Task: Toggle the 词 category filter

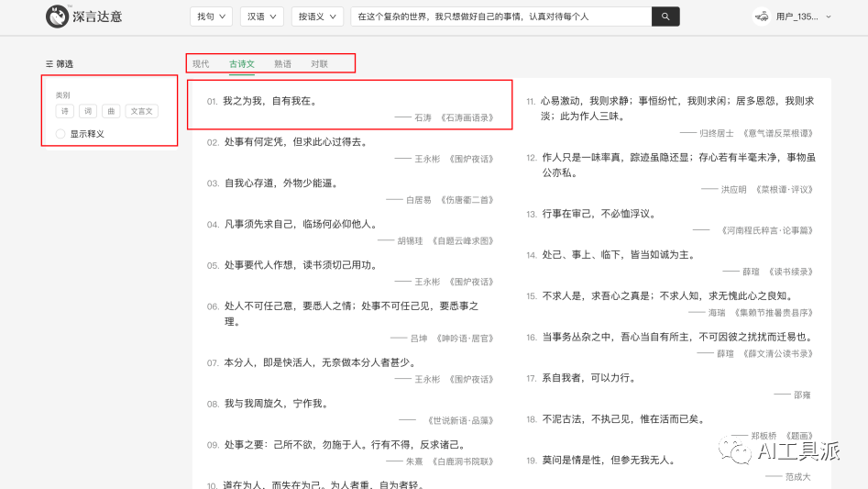Action: pyautogui.click(x=88, y=111)
